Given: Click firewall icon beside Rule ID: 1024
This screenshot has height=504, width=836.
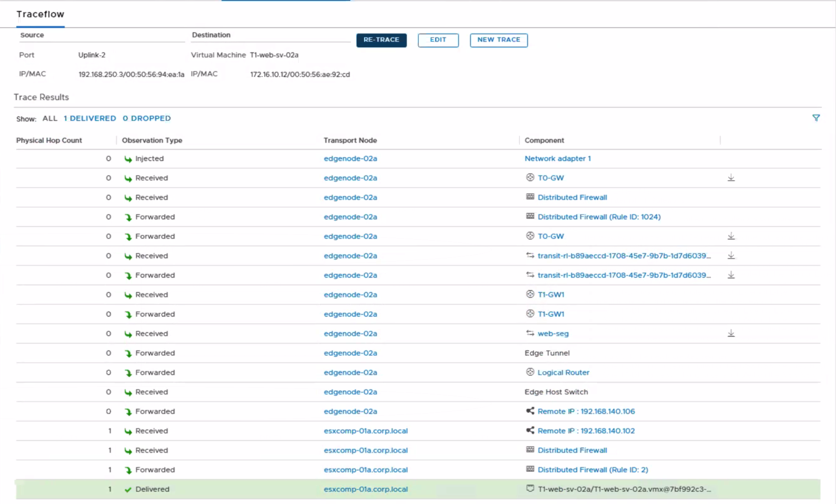Looking at the screenshot, I should (530, 216).
